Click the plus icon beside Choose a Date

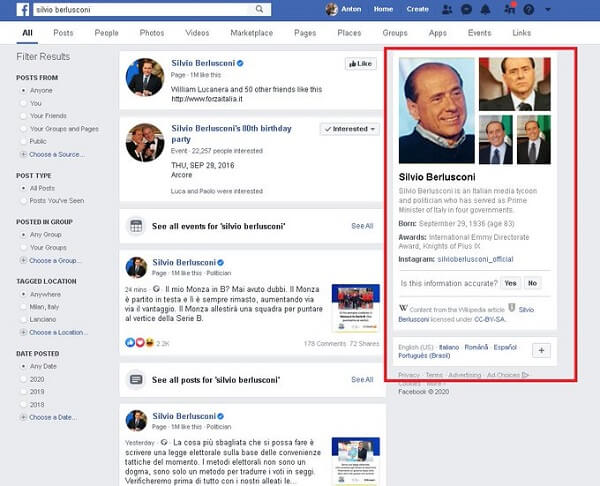coord(23,417)
